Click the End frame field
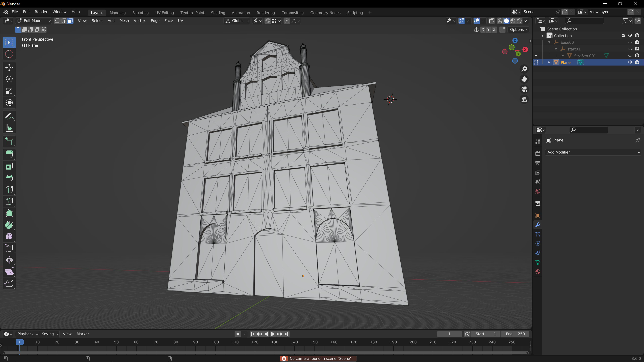Viewport: 644px width, 362px height. point(515,334)
